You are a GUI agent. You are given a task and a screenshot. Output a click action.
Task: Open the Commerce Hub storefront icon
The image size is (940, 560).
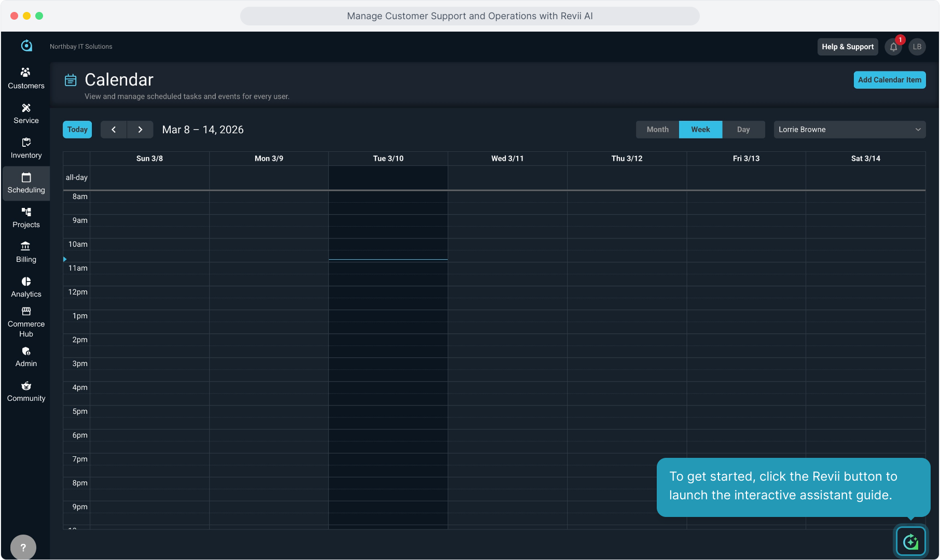click(x=26, y=312)
